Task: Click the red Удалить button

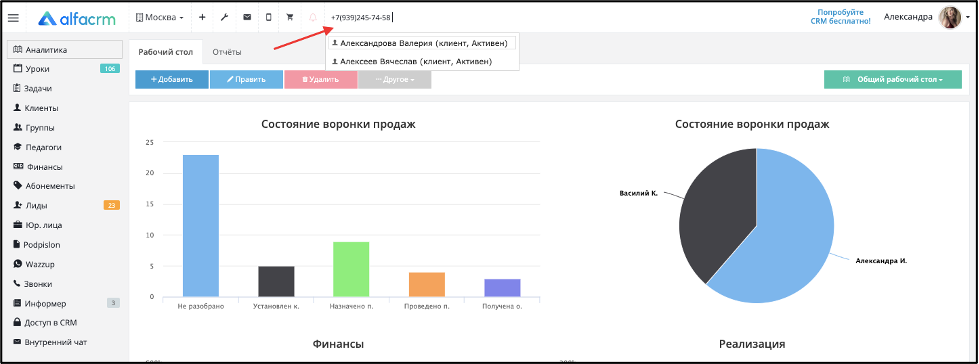Action: tap(320, 79)
